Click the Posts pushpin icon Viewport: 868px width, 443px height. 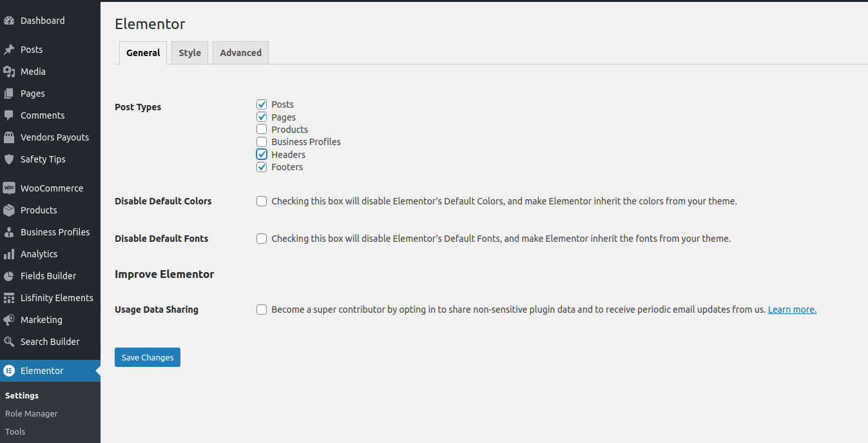9,50
